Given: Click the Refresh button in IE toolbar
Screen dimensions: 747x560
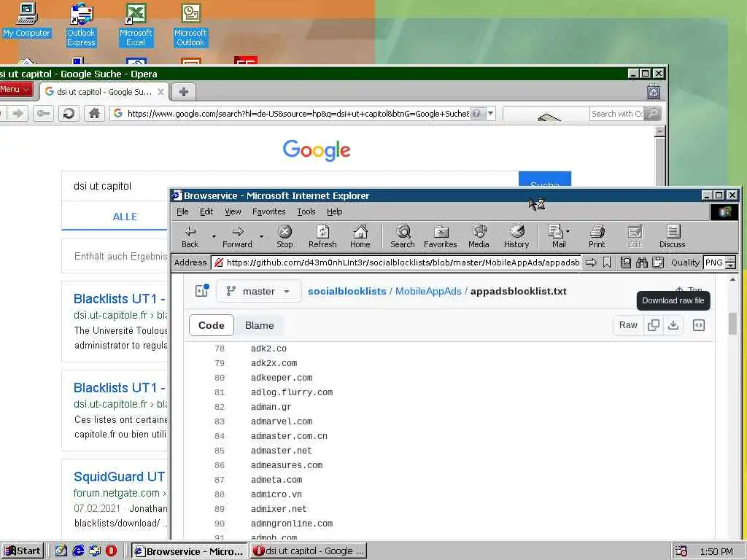Looking at the screenshot, I should (x=322, y=237).
